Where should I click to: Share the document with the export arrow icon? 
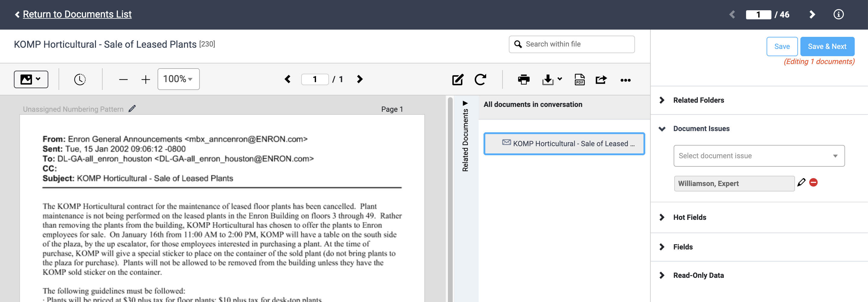[x=601, y=79]
